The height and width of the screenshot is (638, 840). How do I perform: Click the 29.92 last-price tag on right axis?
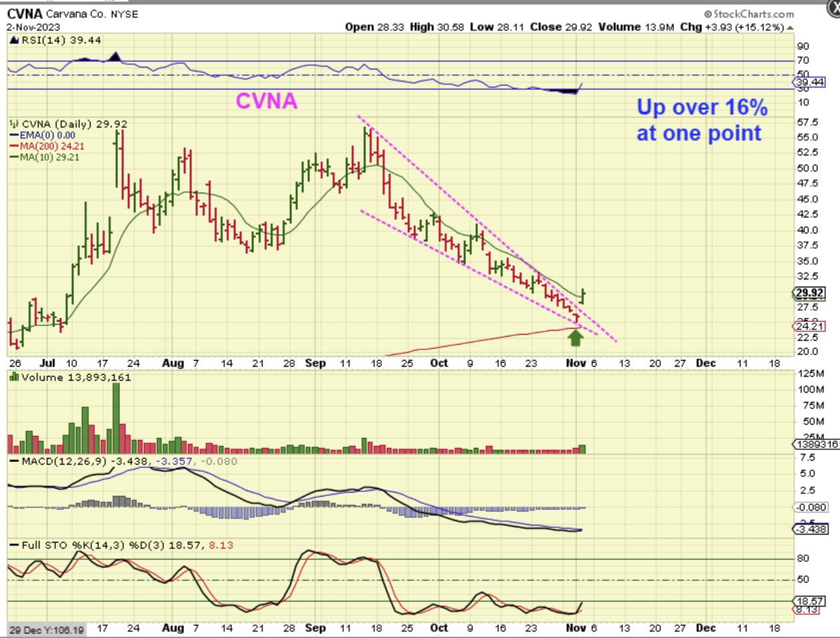pos(810,293)
